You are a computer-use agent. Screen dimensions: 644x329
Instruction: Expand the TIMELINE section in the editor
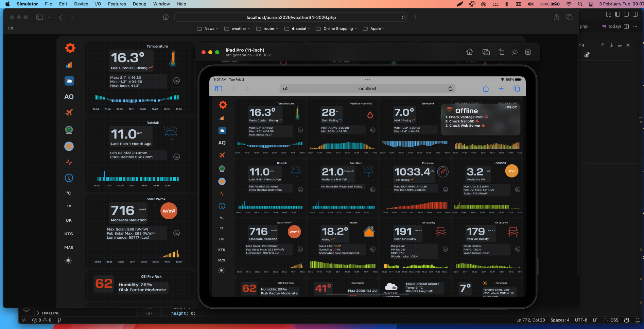coord(50,313)
